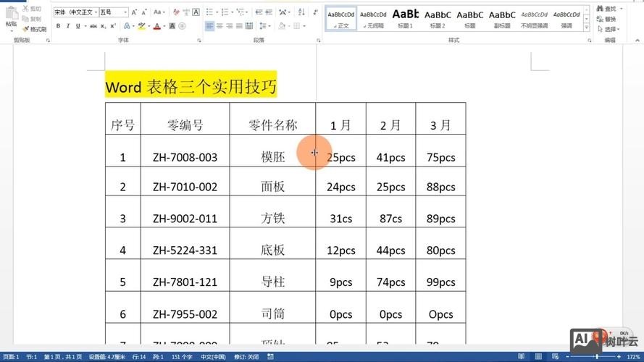Select Justify paragraph alignment
Image resolution: width=644 pixels, height=362 pixels.
(x=239, y=26)
